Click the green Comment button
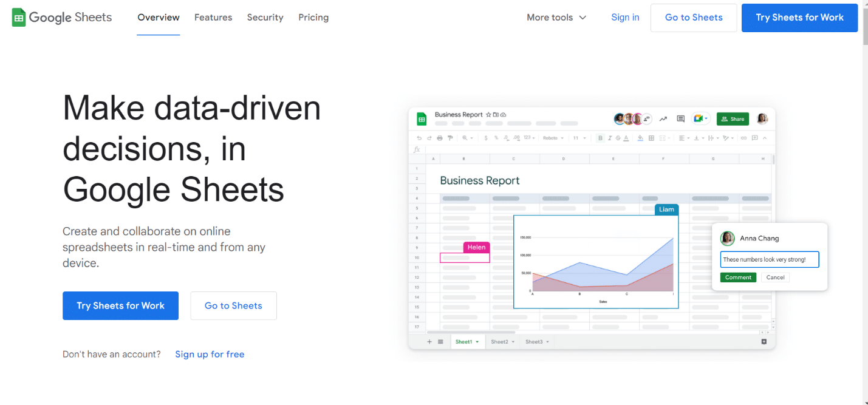 (x=738, y=277)
